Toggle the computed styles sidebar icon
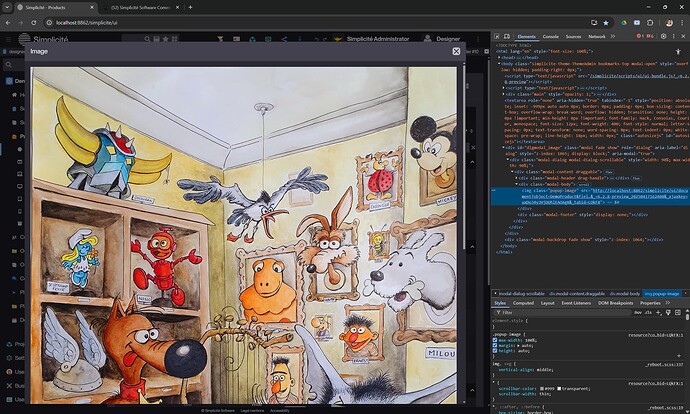 click(678, 312)
